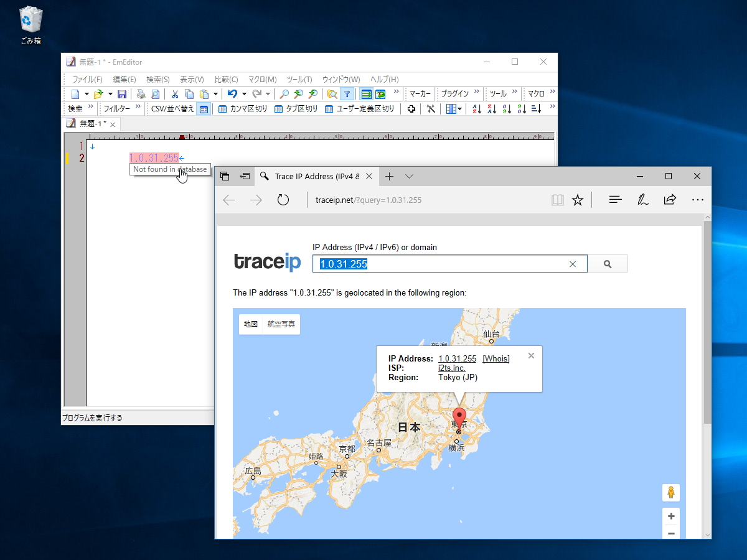
Task: Open the Paste dropdown arrow
Action: 215,94
